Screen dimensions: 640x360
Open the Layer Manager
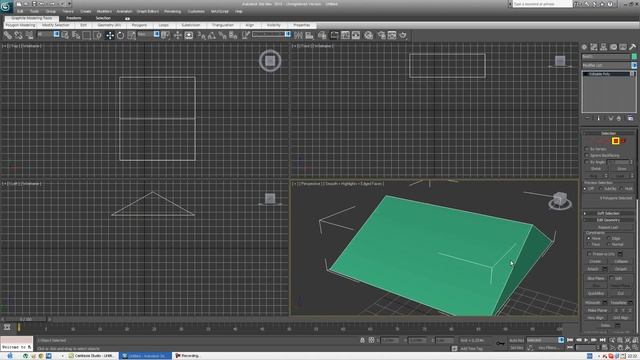(322, 36)
